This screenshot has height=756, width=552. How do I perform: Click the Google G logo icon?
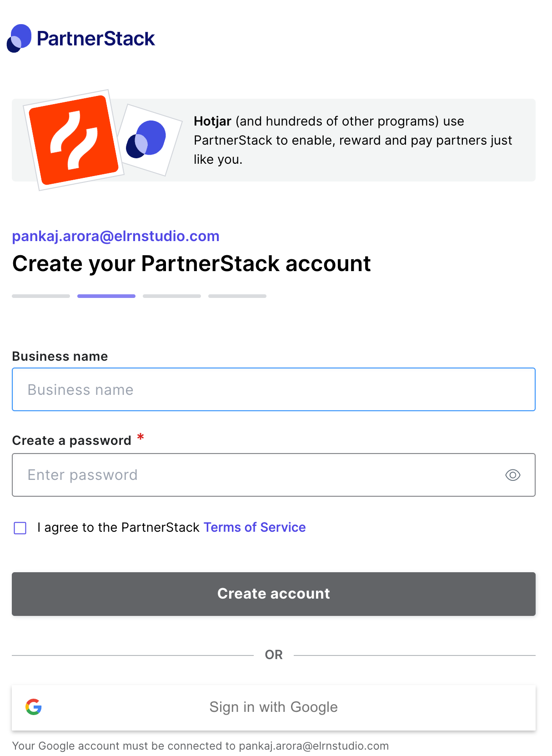[34, 707]
